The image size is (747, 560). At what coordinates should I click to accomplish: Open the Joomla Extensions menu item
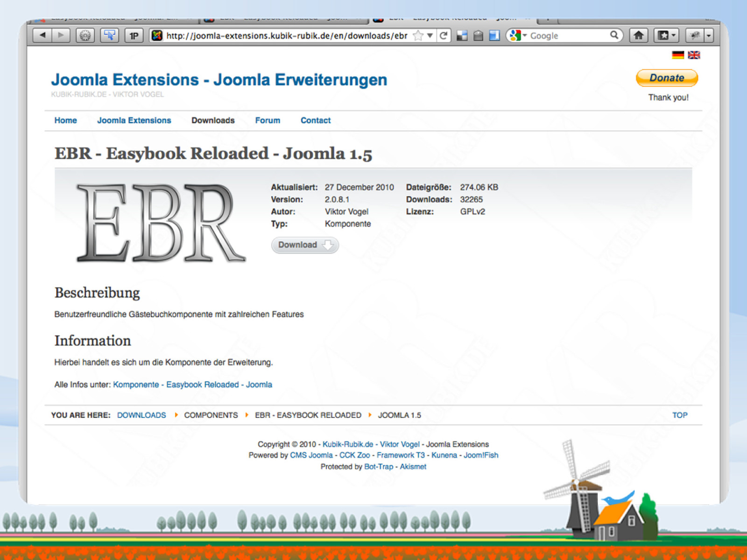(134, 120)
